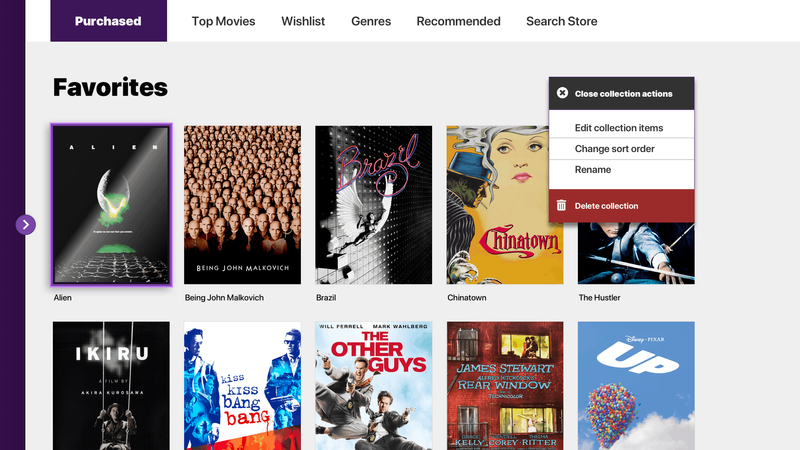This screenshot has width=800, height=450.
Task: Select Change sort order menu entry
Action: pos(621,148)
